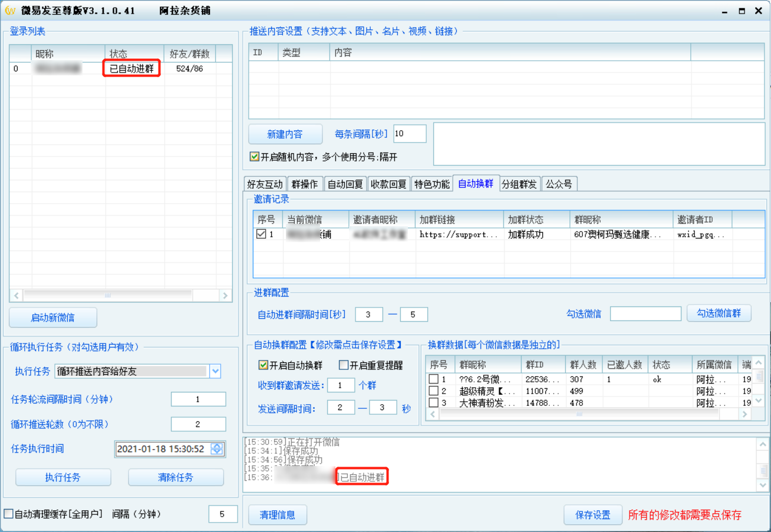Check 换群数据 row 3 大神清粉 checkbox
The height and width of the screenshot is (532, 771).
433,403
